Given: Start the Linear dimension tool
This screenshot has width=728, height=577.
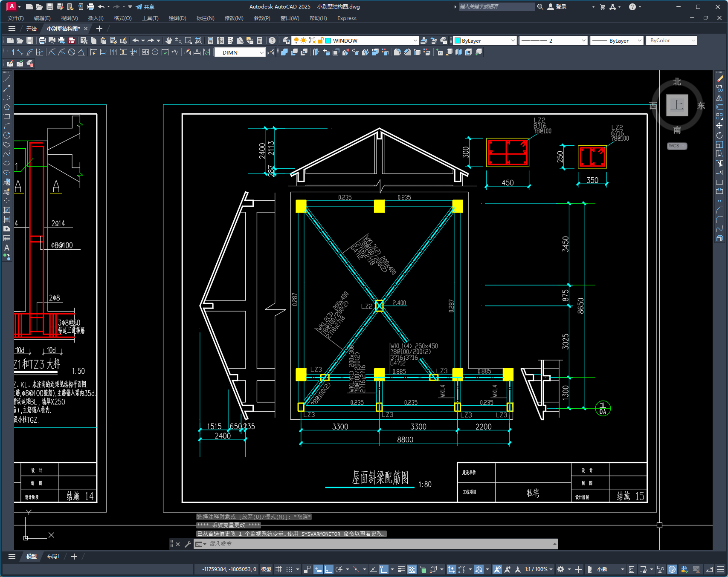Looking at the screenshot, I should point(10,52).
